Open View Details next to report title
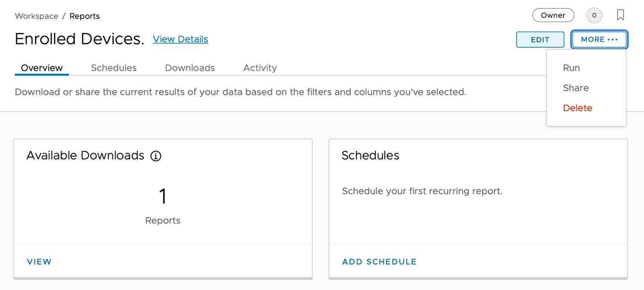The height and width of the screenshot is (290, 644). [x=180, y=39]
